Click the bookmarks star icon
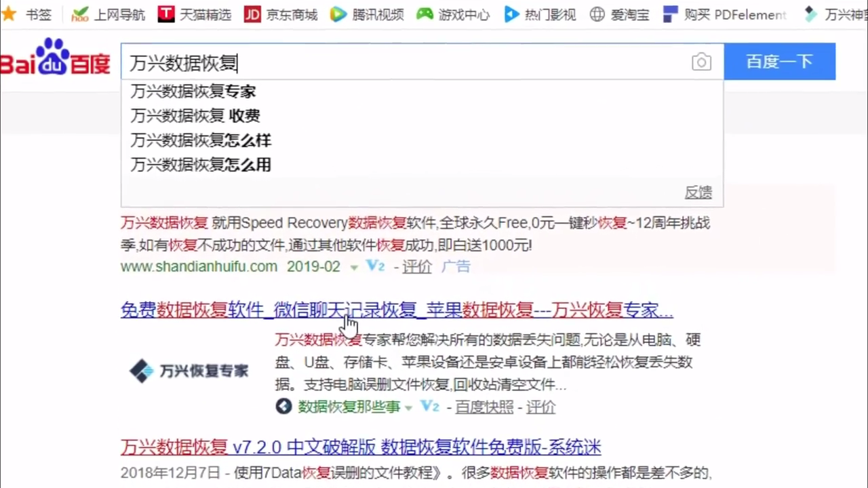 coord(9,14)
